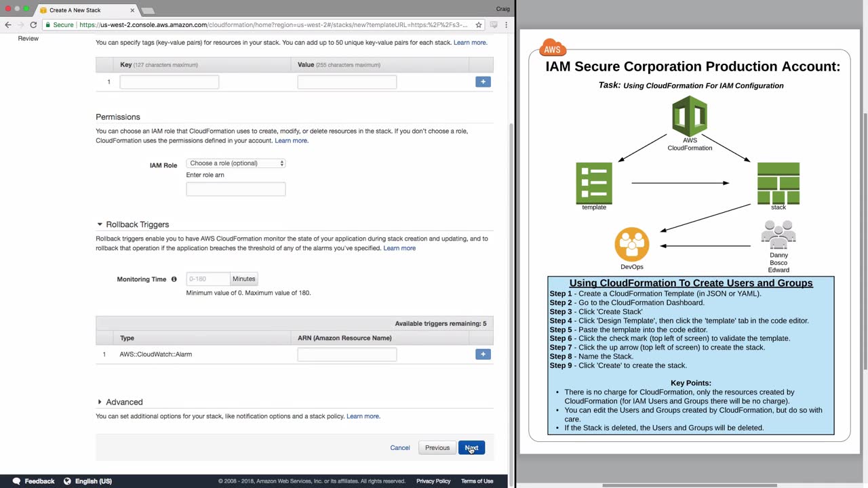Open Learn more link under Permissions
The width and height of the screenshot is (868, 488).
coord(291,141)
